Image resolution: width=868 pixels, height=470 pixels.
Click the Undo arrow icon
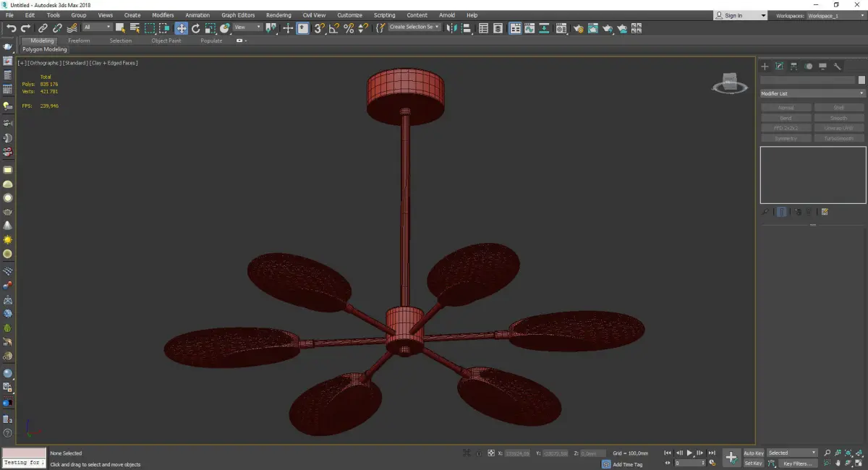(x=11, y=28)
